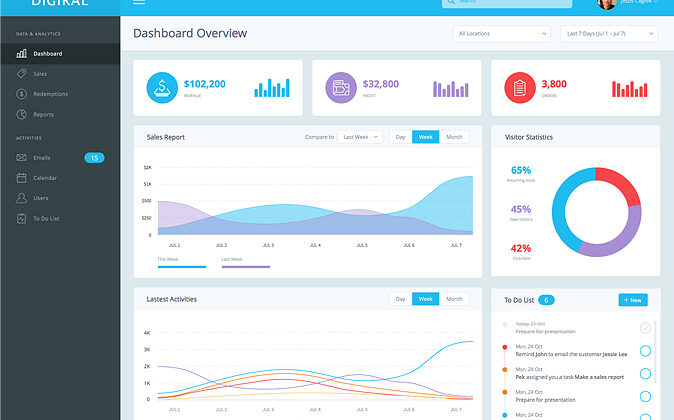674x420 pixels.
Task: Check off Make a sales report task
Action: [x=645, y=374]
